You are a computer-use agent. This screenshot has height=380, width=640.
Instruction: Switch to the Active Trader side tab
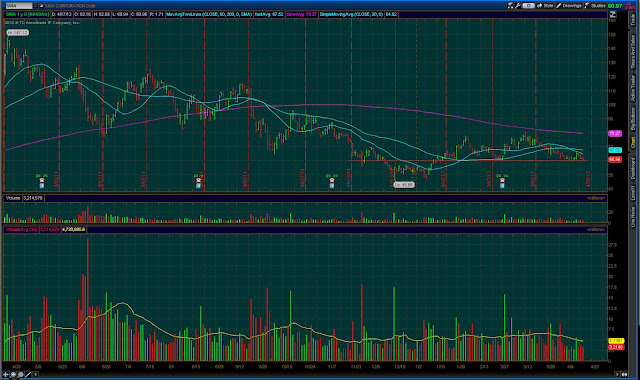633,88
